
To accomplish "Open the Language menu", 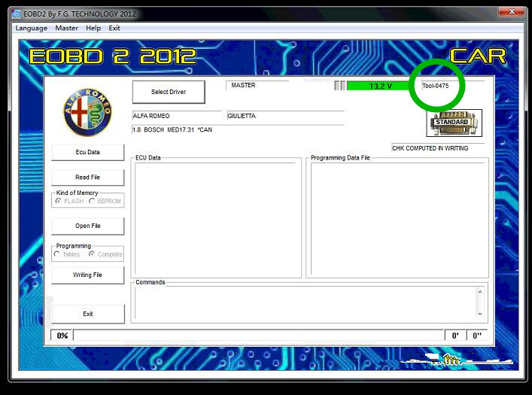I will coord(32,28).
